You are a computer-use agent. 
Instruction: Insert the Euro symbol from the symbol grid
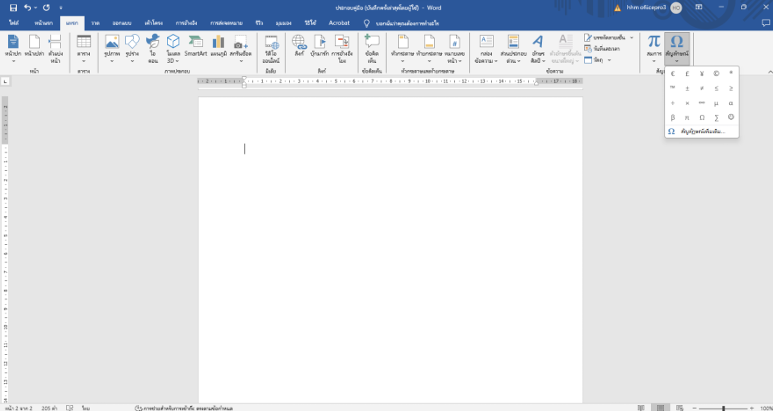(673, 73)
